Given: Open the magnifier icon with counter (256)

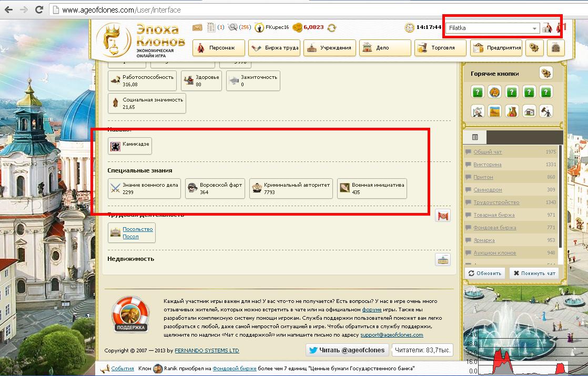Looking at the screenshot, I should (233, 27).
